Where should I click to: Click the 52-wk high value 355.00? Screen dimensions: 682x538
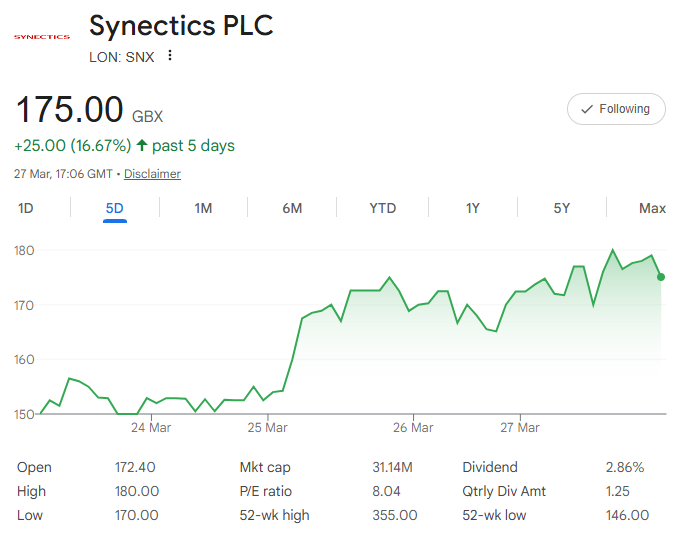click(395, 515)
